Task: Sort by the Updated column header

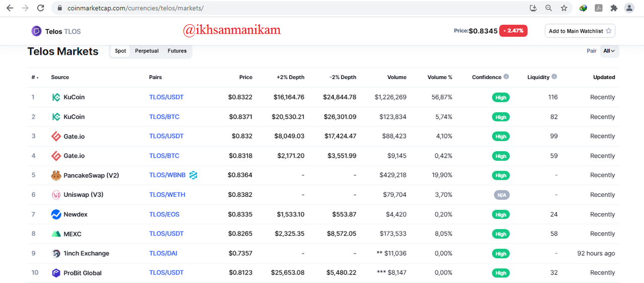Action: (x=604, y=77)
